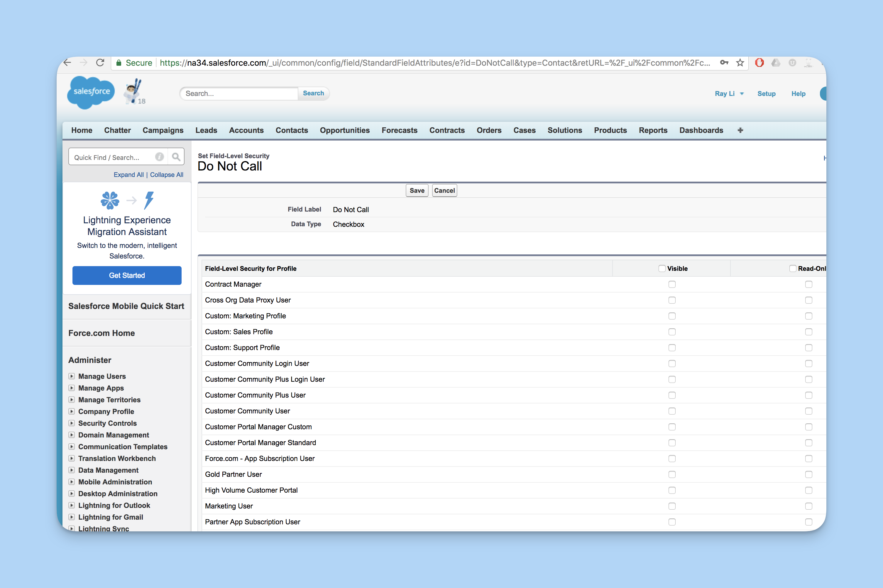Expand the Manage Users tree node
The image size is (883, 588).
72,376
